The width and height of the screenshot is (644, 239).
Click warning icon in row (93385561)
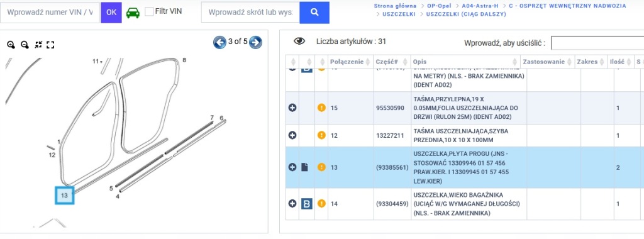pyautogui.click(x=321, y=167)
